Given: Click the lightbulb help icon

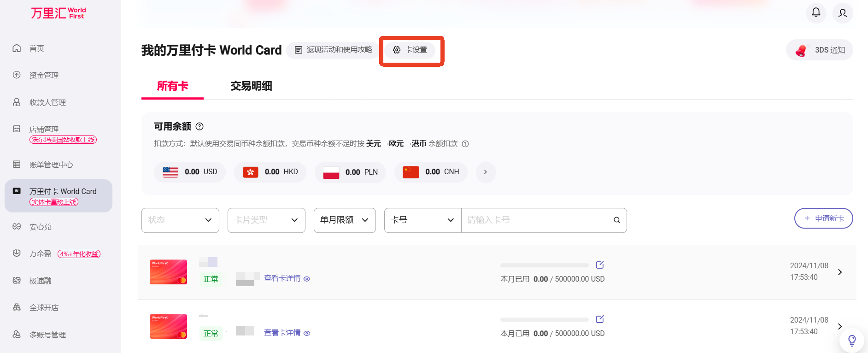Looking at the screenshot, I should [x=851, y=341].
